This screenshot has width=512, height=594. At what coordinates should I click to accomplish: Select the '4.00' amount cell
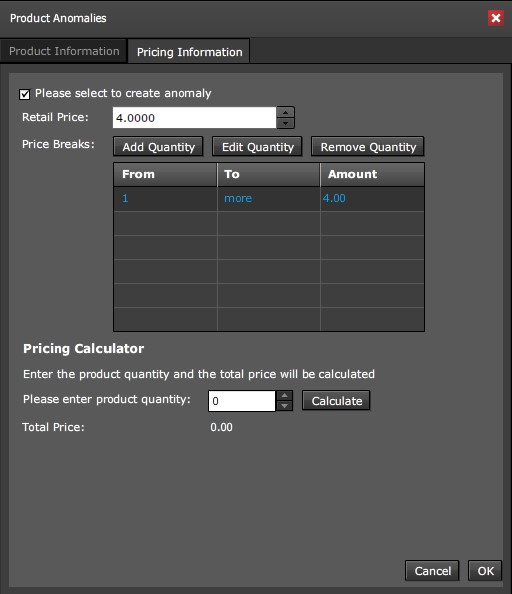tap(372, 199)
